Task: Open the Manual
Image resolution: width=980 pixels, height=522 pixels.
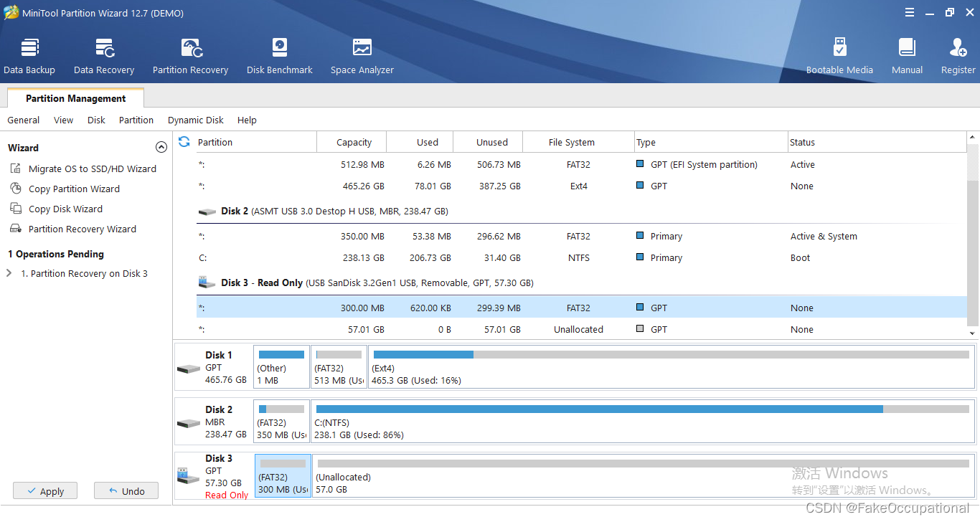Action: [907, 57]
